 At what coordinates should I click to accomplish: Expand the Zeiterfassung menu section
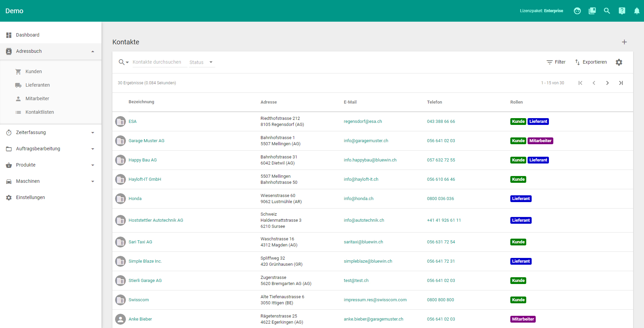coord(51,132)
